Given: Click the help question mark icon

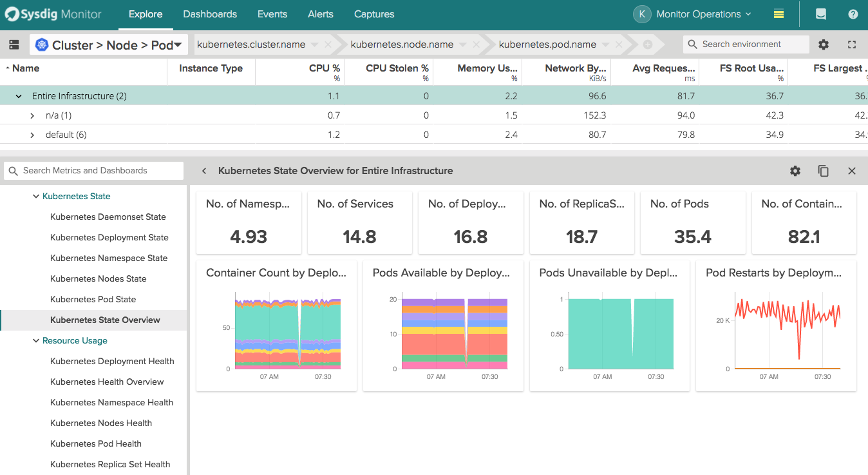Looking at the screenshot, I should [853, 14].
